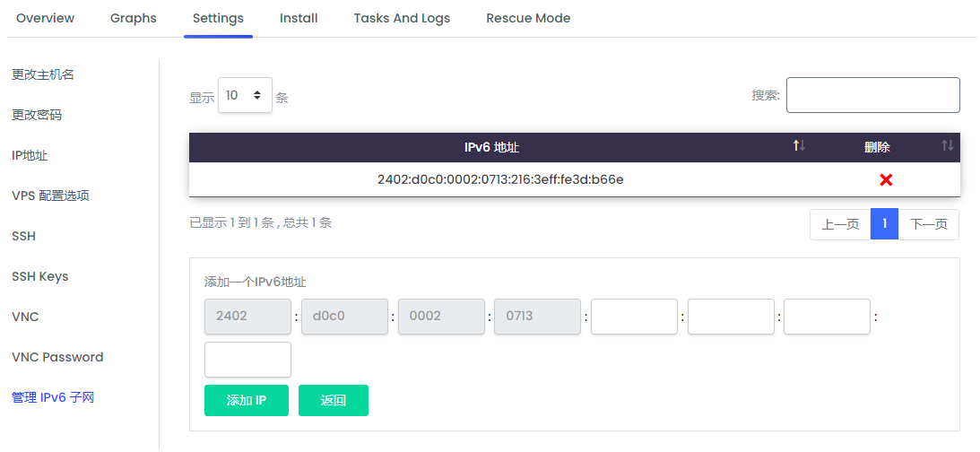
Task: Click the disabled 0713 address field
Action: (537, 317)
